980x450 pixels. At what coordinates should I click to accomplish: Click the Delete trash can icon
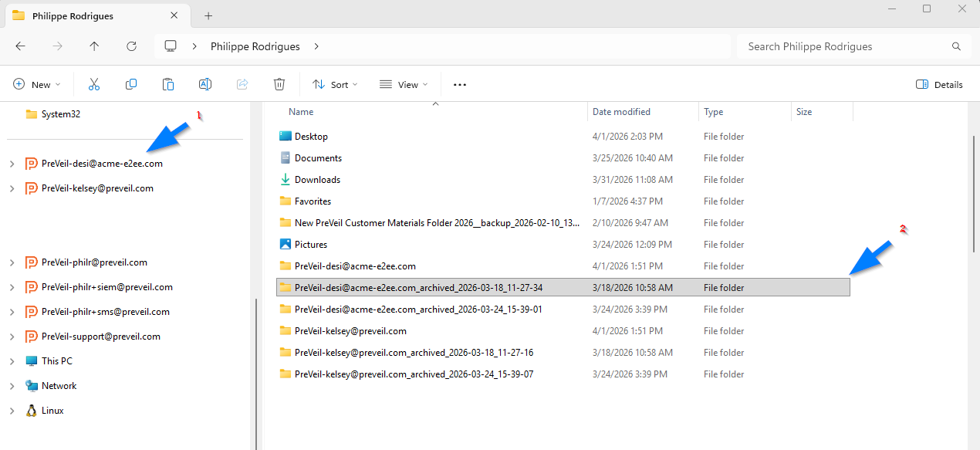click(x=279, y=84)
